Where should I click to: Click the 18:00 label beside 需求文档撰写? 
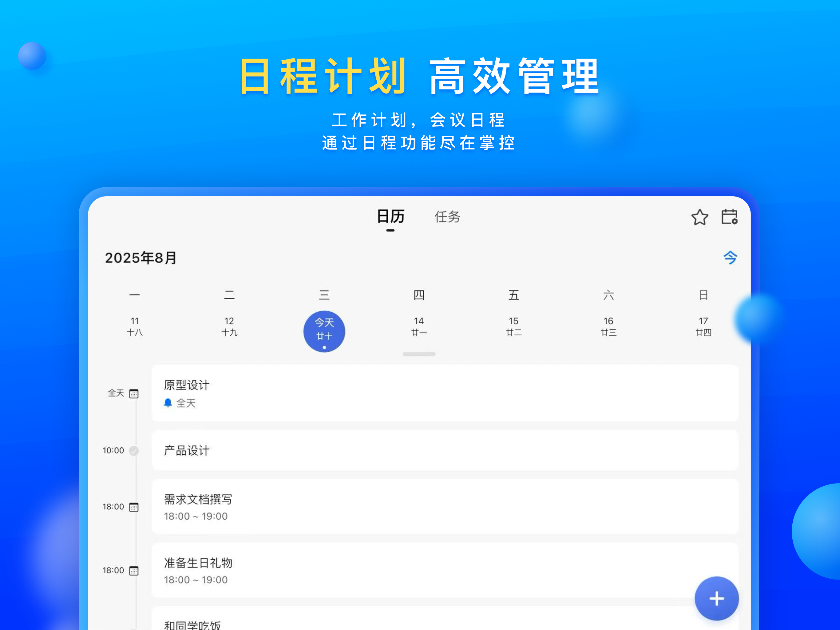pos(113,507)
